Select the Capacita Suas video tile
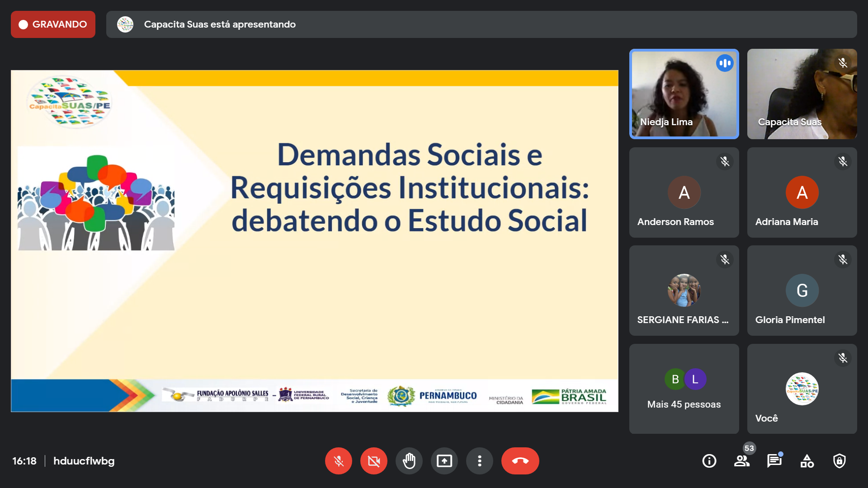The width and height of the screenshot is (868, 488). click(802, 94)
